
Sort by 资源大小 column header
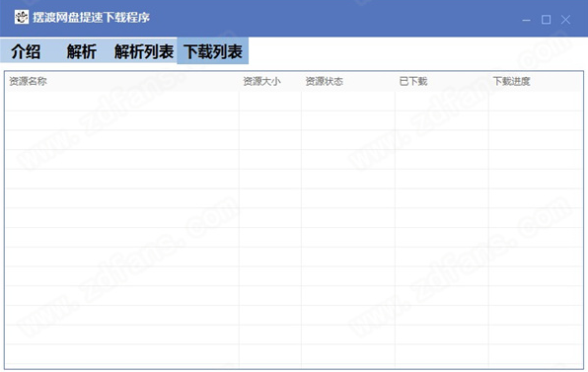(x=270, y=81)
